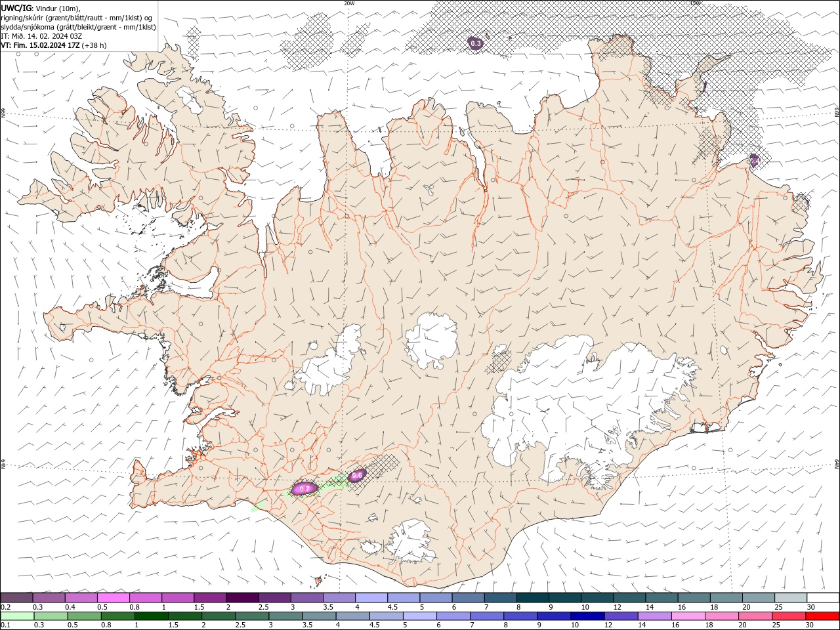Click the '4.5' label in upper legend row
This screenshot has height=630, width=840.
(392, 607)
